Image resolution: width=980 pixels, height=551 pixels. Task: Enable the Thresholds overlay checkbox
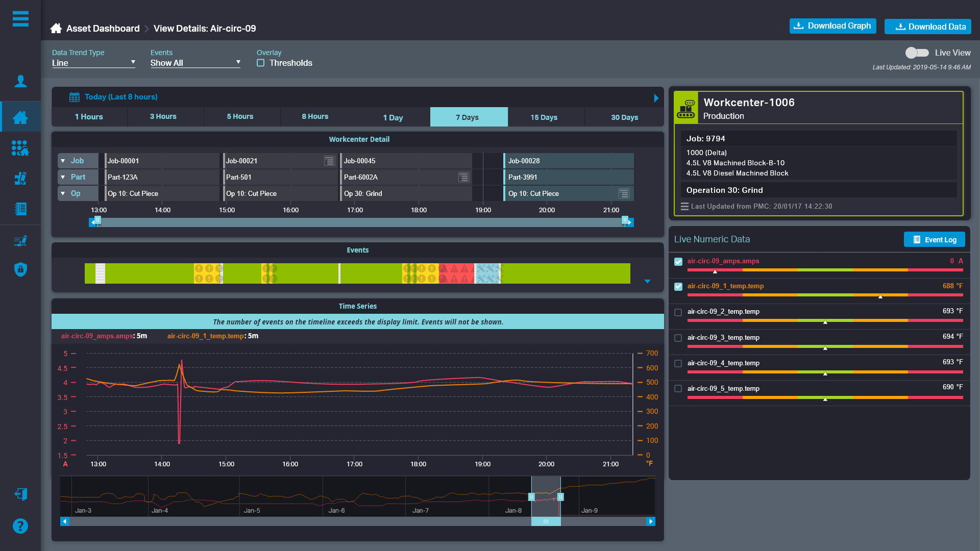tap(261, 63)
